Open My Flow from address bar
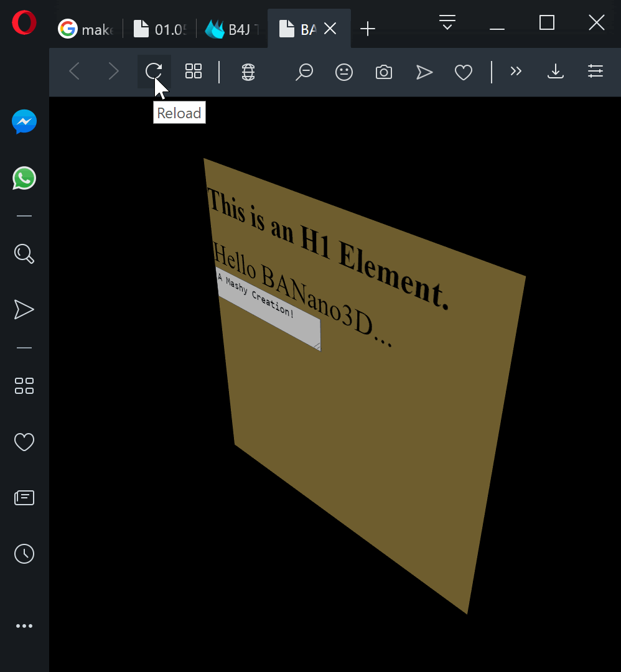Screen dimensions: 621x672 pyautogui.click(x=424, y=72)
